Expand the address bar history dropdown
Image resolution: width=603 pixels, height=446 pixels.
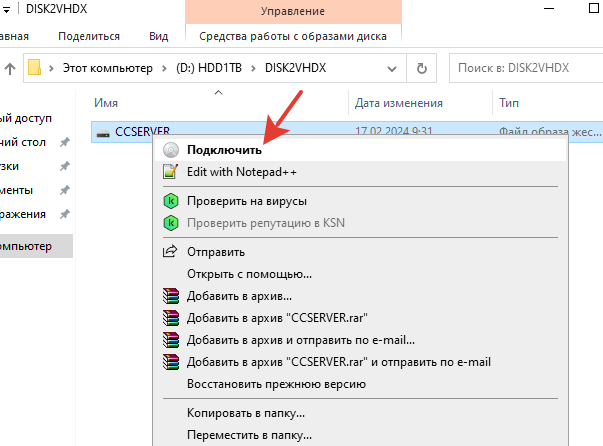coord(392,69)
